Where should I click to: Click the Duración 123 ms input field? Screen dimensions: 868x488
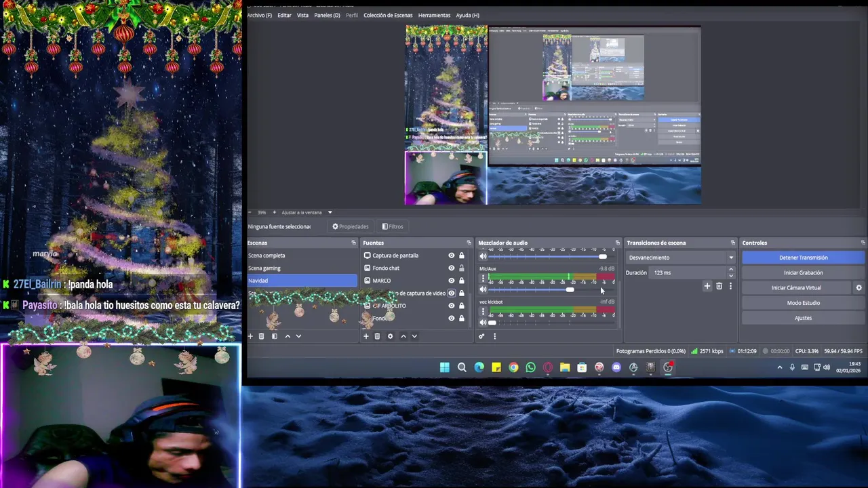pyautogui.click(x=688, y=272)
